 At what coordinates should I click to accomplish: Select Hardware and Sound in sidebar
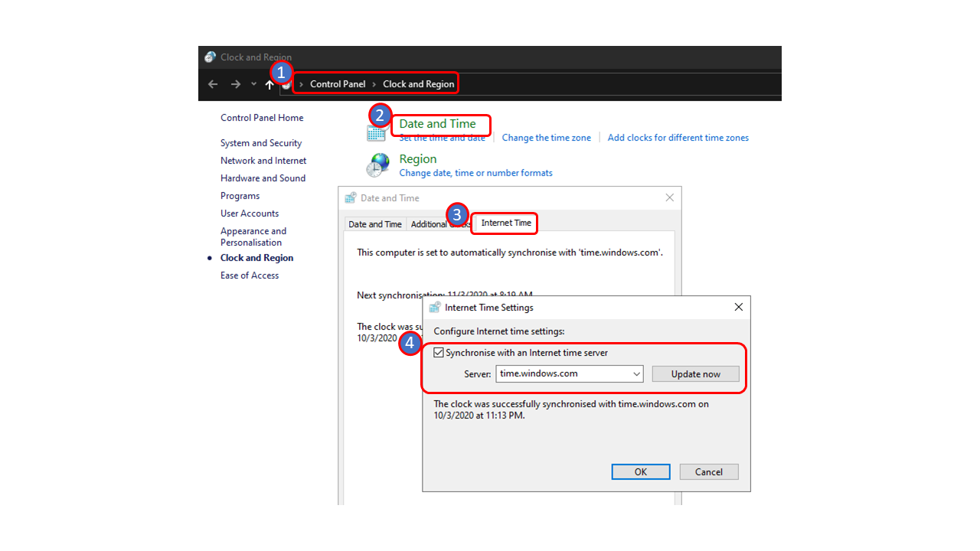(263, 178)
